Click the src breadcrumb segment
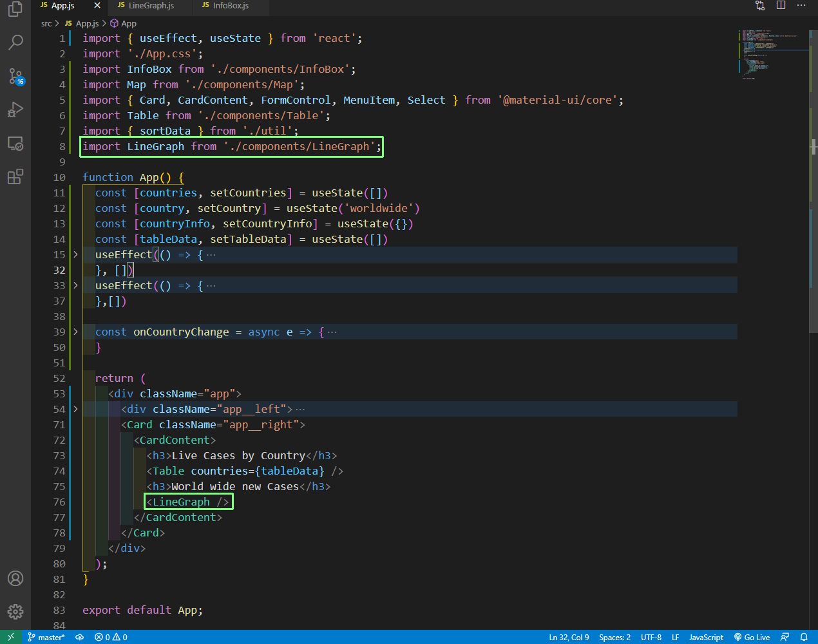818x644 pixels. (x=46, y=23)
